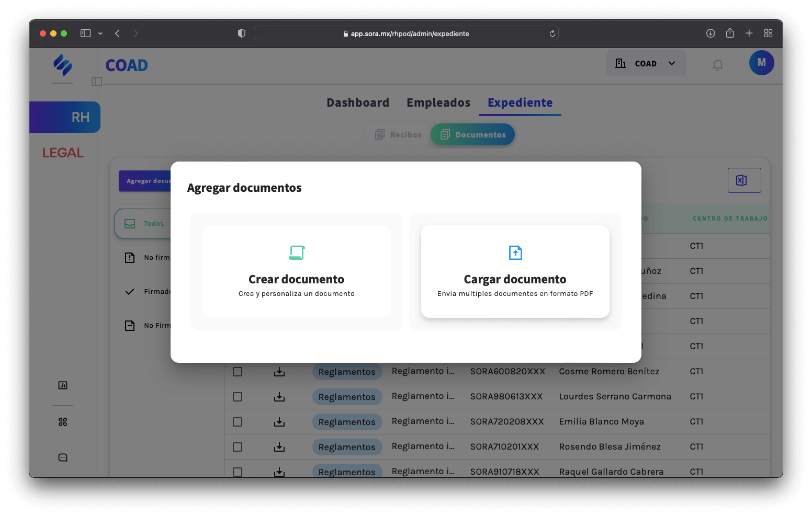Download Rosendo Blesa Jiménez's document
The height and width of the screenshot is (516, 812).
click(279, 447)
